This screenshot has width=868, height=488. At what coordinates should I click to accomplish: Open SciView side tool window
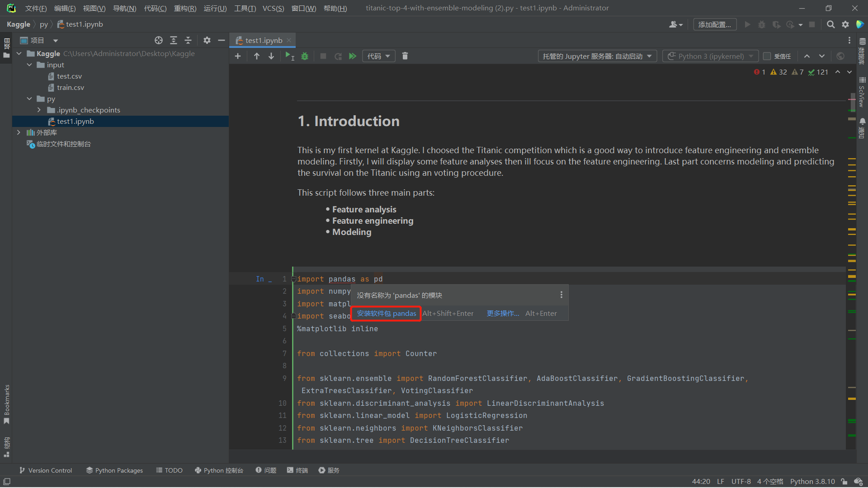pos(862,92)
